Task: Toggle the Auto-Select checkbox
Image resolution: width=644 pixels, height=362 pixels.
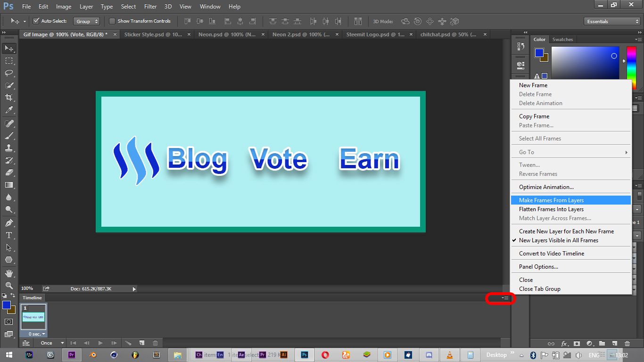Action: (36, 21)
